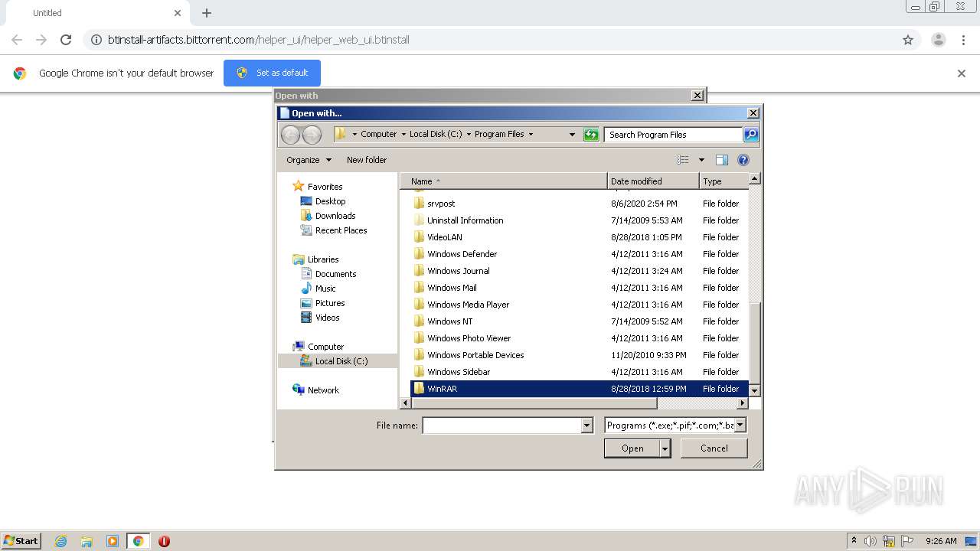Click the back arrow in the Open with dialog
Screen dimensions: 980x551
point(290,135)
